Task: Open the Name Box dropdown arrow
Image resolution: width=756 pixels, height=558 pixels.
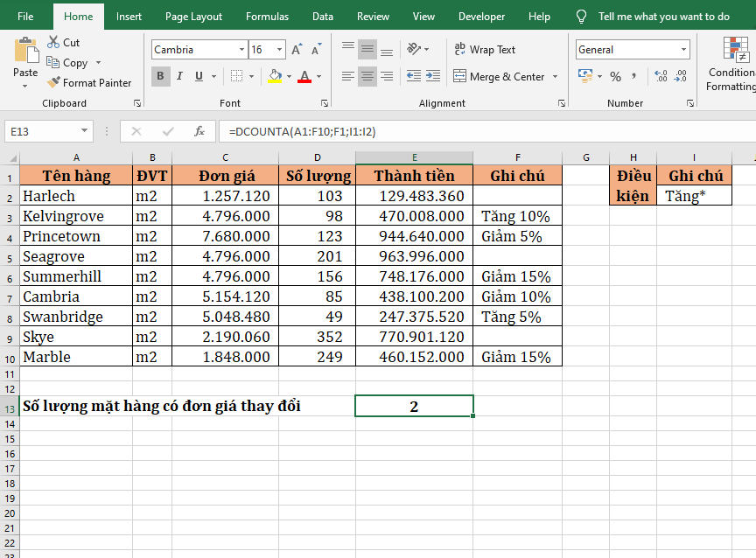Action: pyautogui.click(x=85, y=131)
